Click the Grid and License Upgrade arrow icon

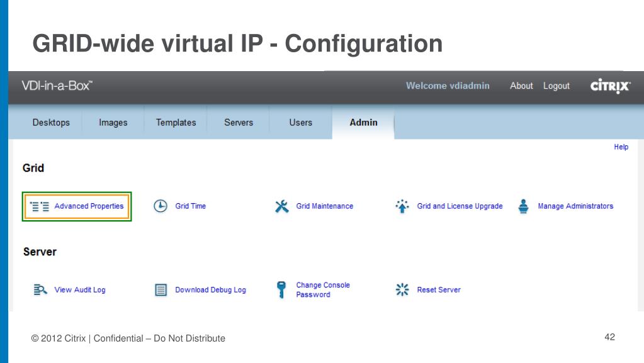pos(402,206)
